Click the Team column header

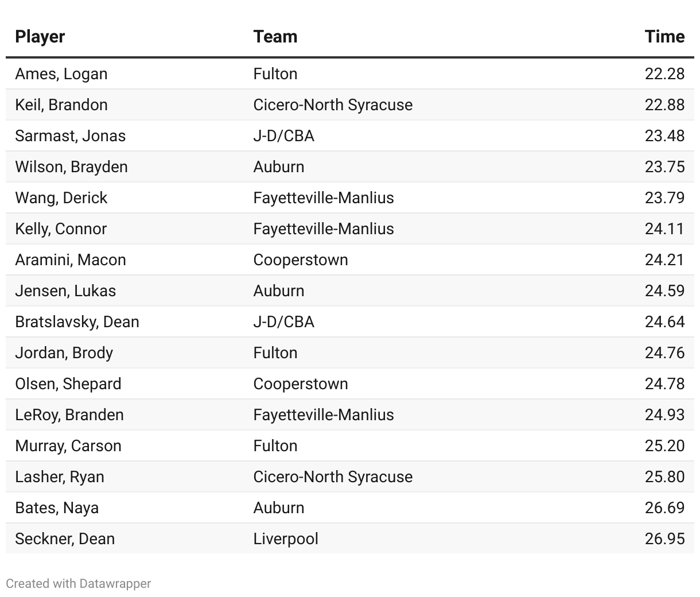point(275,37)
